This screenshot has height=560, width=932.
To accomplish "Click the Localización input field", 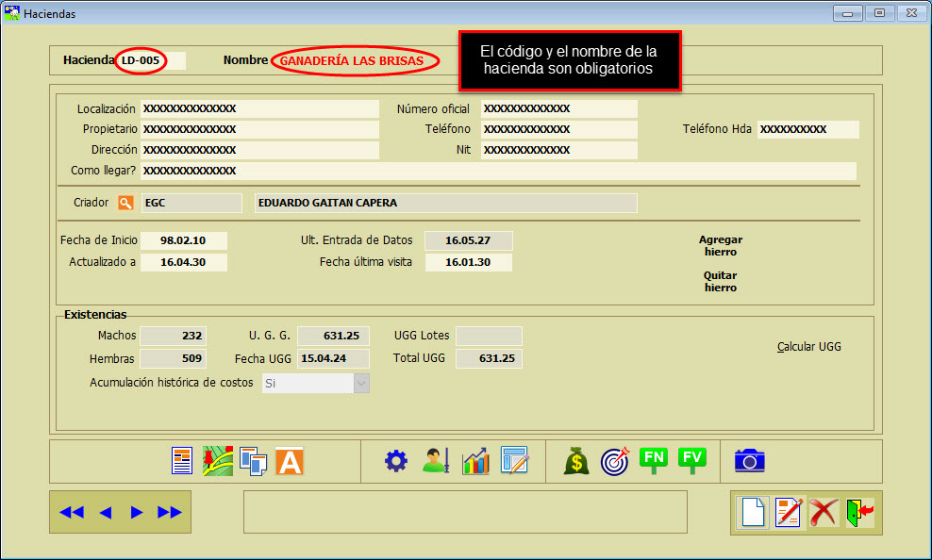I will (258, 108).
